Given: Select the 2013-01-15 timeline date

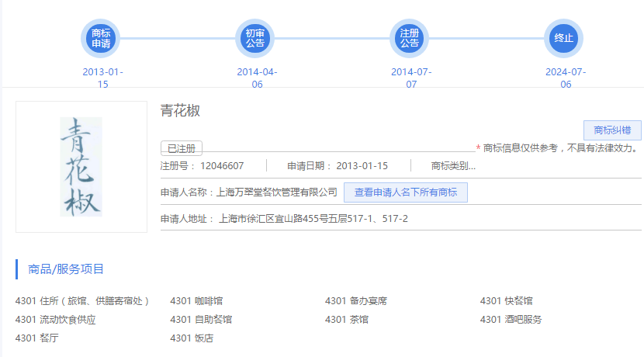Looking at the screenshot, I should click(102, 78).
